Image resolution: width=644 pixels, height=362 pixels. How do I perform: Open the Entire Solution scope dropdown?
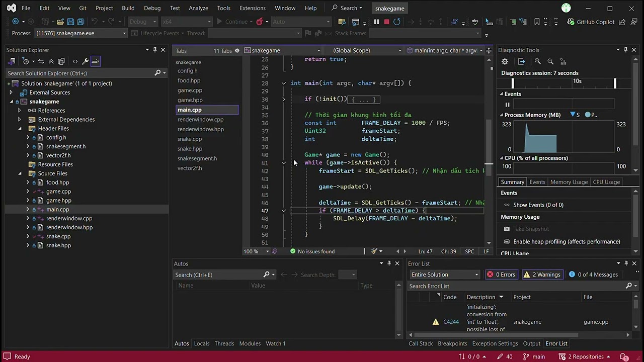(445, 275)
